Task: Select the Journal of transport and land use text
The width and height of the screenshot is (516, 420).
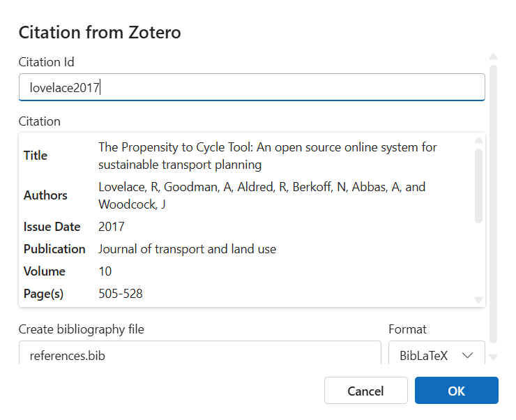Action: click(187, 249)
